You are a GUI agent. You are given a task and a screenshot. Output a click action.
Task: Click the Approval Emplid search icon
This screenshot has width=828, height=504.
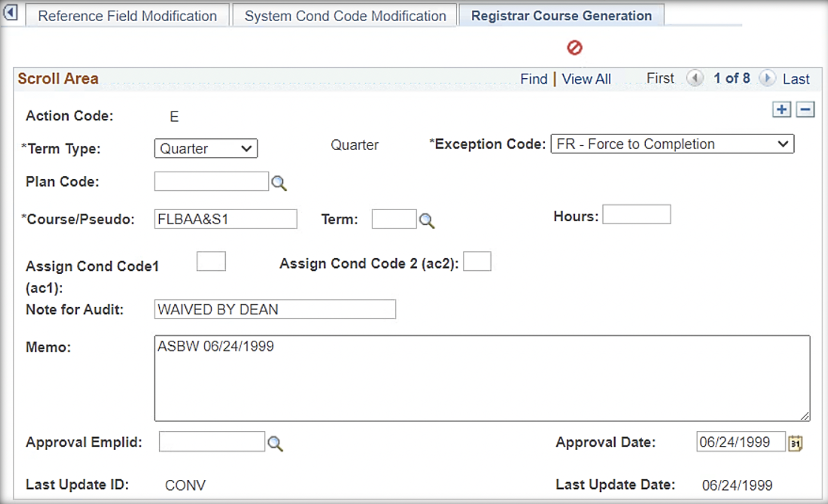pyautogui.click(x=275, y=443)
